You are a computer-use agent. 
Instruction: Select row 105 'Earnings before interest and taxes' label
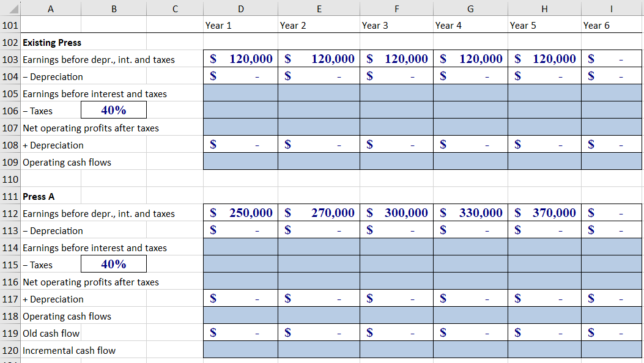pos(95,94)
